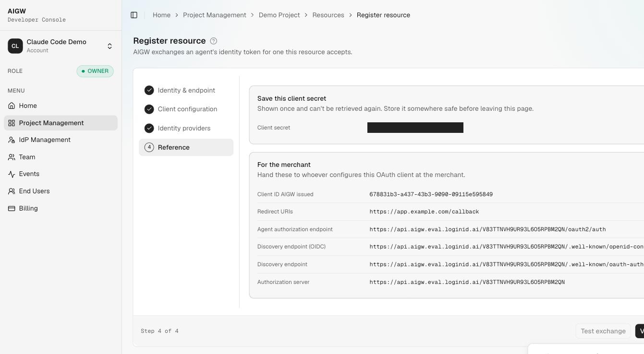Image resolution: width=644 pixels, height=354 pixels.
Task: Click the Team people icon
Action: click(x=12, y=157)
